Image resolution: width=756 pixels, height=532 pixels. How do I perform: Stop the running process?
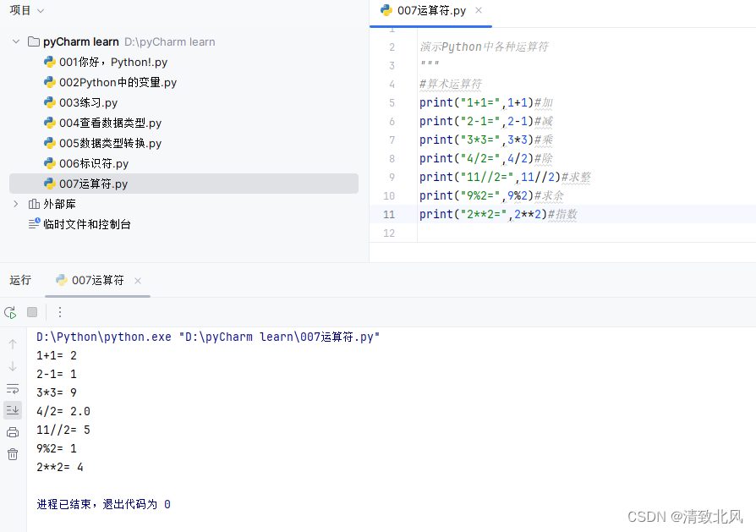tap(31, 312)
